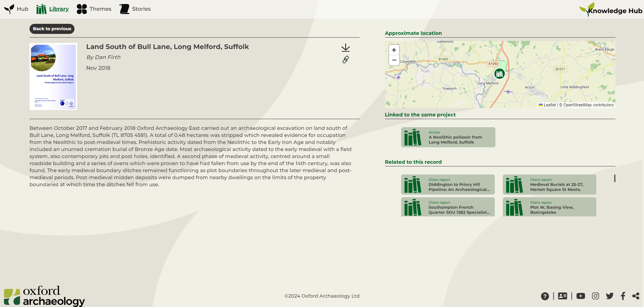
Task: Click the report title Land South of Bull Lane
Action: click(167, 47)
